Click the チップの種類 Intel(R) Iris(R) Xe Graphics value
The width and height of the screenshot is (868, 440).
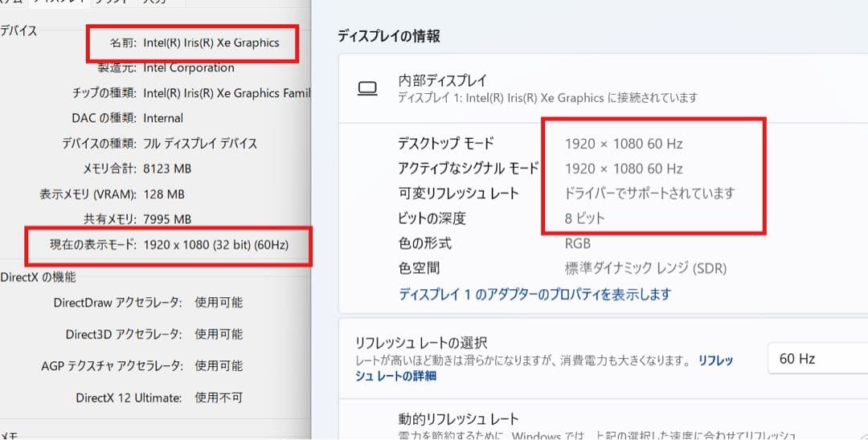point(227,93)
